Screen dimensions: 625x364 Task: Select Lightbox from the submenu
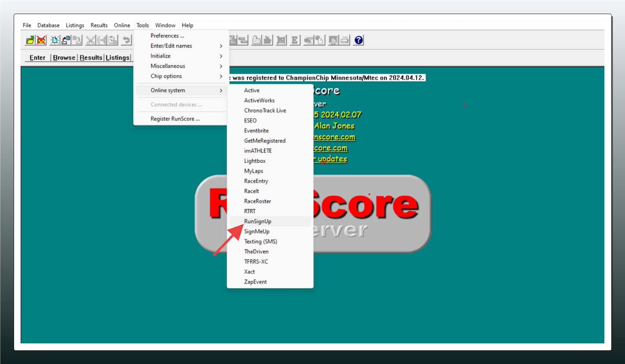pyautogui.click(x=270, y=161)
